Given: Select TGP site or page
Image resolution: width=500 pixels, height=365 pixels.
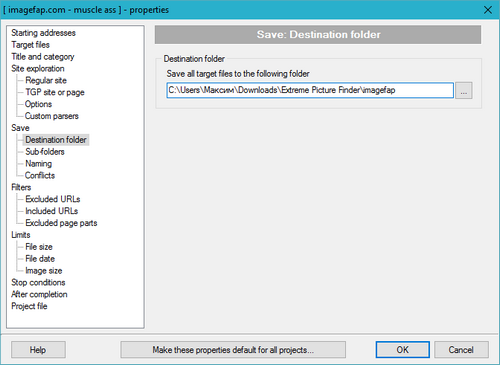Looking at the screenshot, I should click(55, 92).
